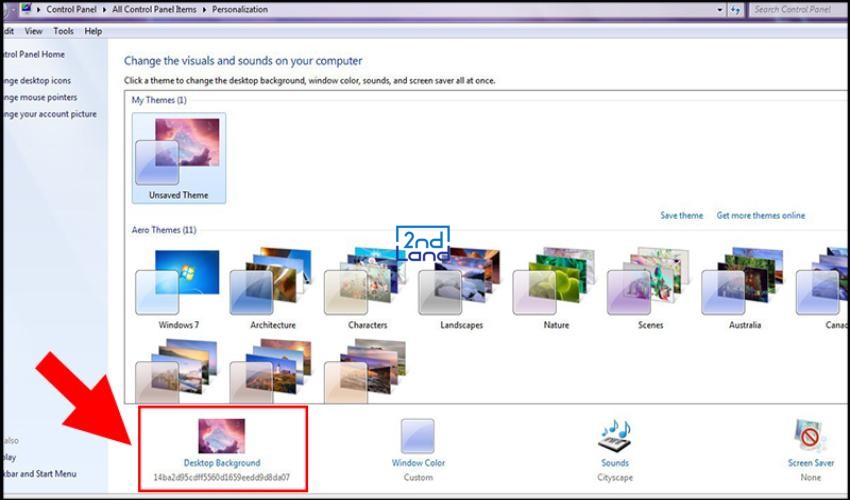Select bottom-row theme beneath Characters
850x500 pixels.
pyautogui.click(x=367, y=370)
